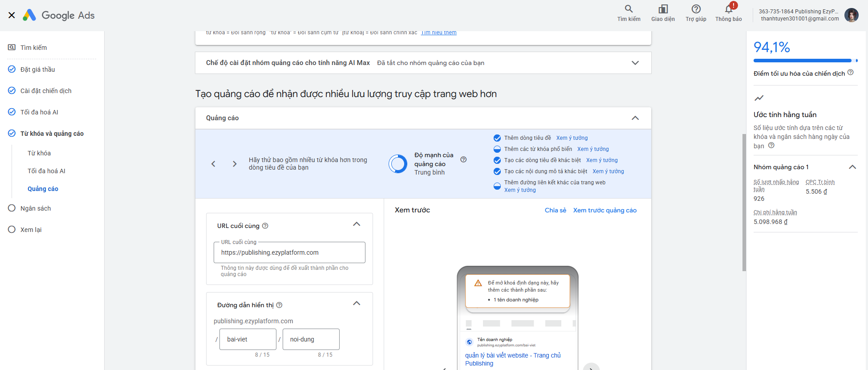Viewport: 868px width, 370px height.
Task: Click the help icon beside Đường dẫn hiển thị
Action: point(280,305)
